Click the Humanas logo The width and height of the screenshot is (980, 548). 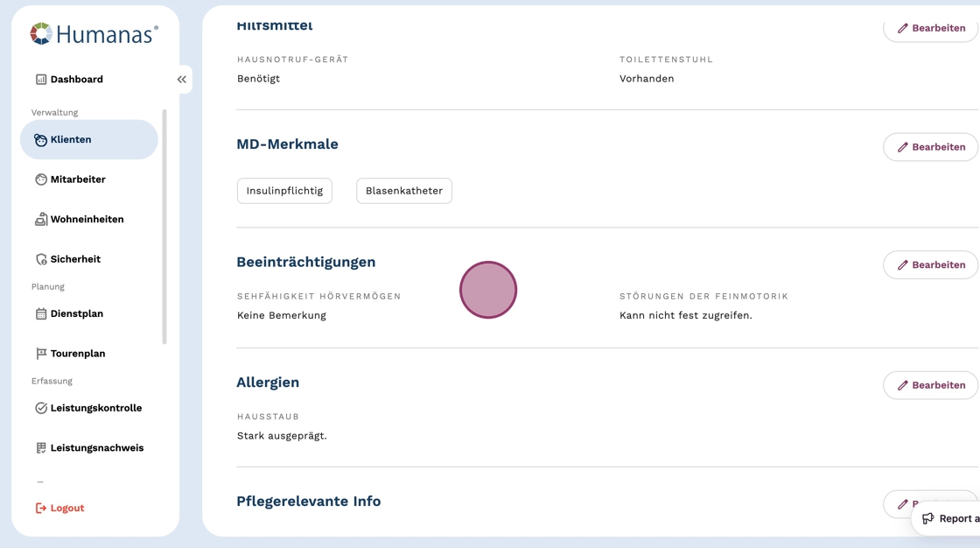pos(94,34)
